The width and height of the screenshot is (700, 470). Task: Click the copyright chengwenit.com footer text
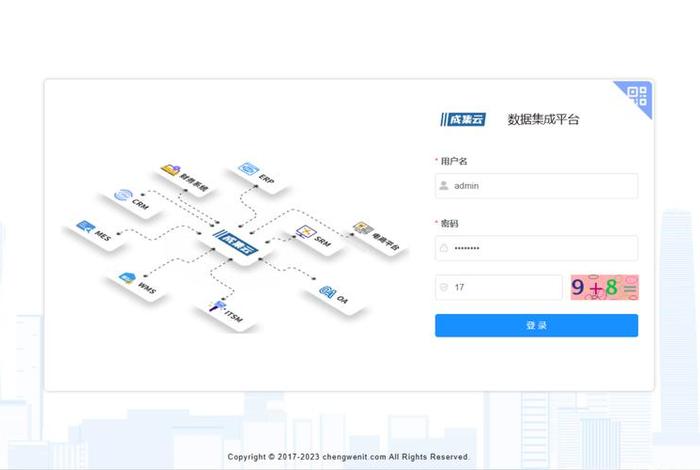(x=348, y=457)
